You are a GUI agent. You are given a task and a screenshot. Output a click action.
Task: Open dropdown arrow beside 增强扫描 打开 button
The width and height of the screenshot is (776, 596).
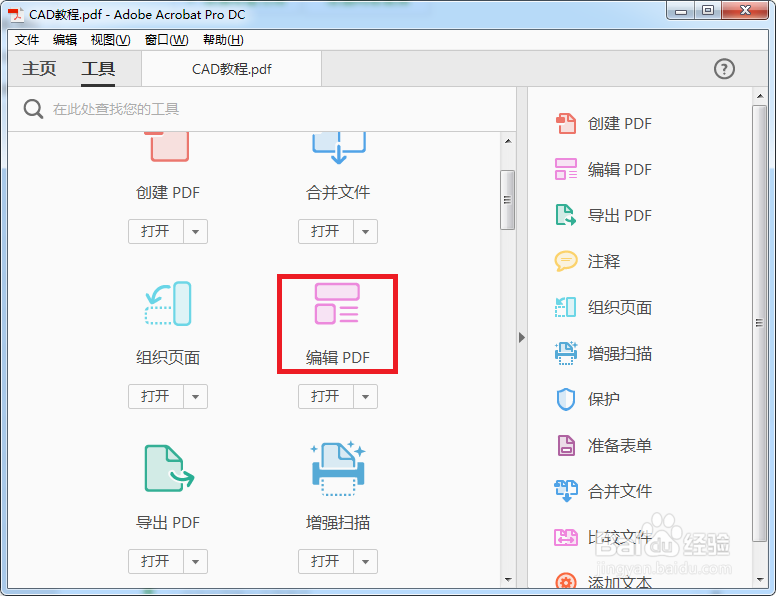(x=365, y=561)
